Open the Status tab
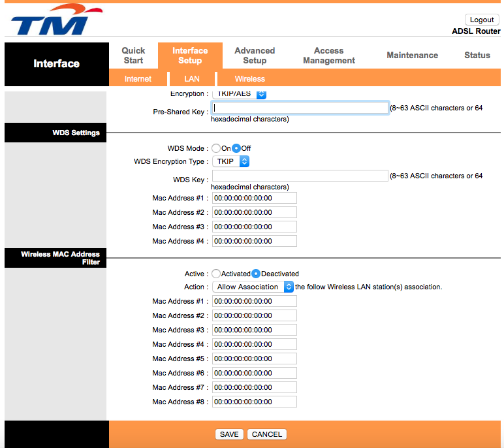The height and width of the screenshot is (448, 504). point(477,56)
